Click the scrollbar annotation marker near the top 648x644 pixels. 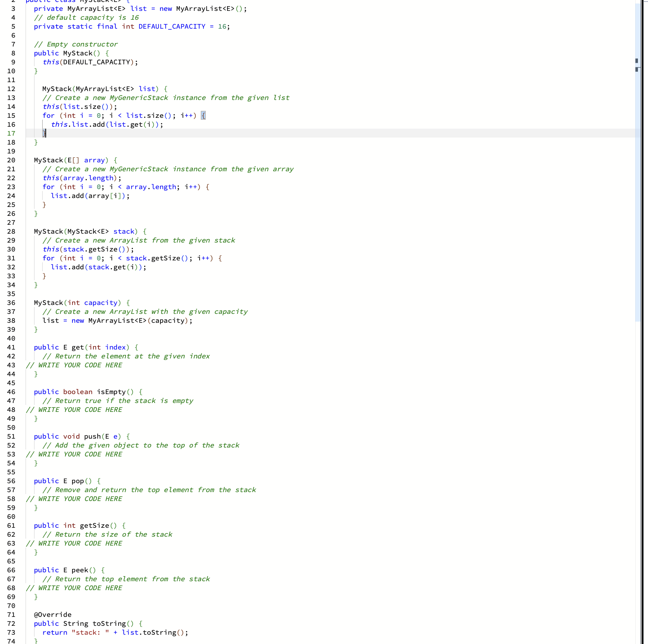638,60
